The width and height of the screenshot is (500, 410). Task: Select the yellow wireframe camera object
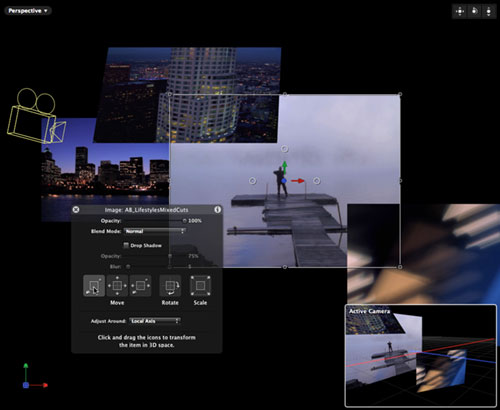point(36,117)
